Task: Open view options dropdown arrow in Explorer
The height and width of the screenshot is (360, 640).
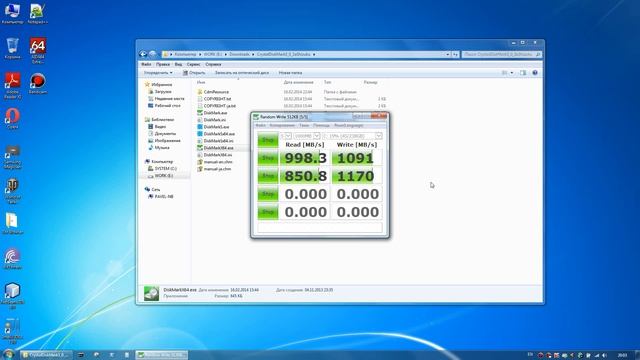Action: (512, 73)
